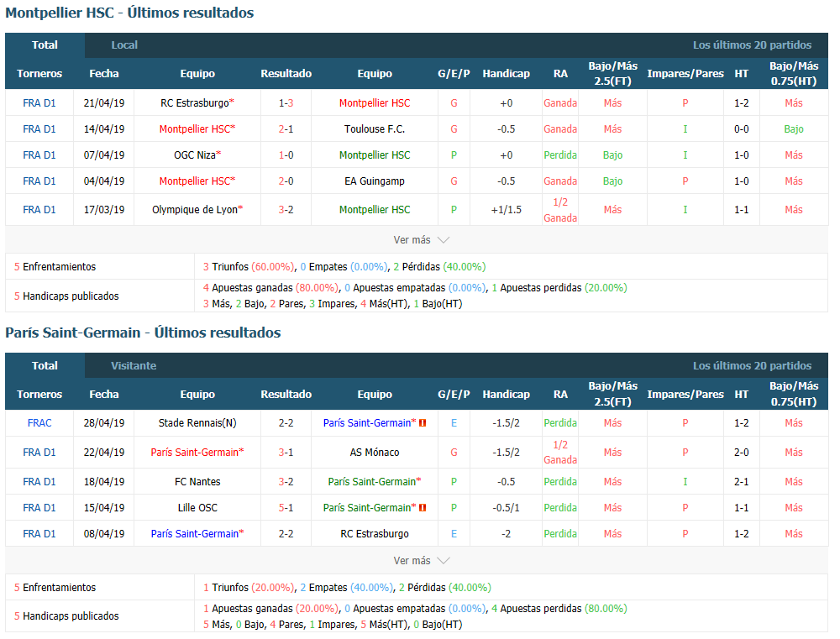Click handicap -2 in PSG vs Estrasburgo row
The width and height of the screenshot is (840, 639).
click(x=507, y=534)
